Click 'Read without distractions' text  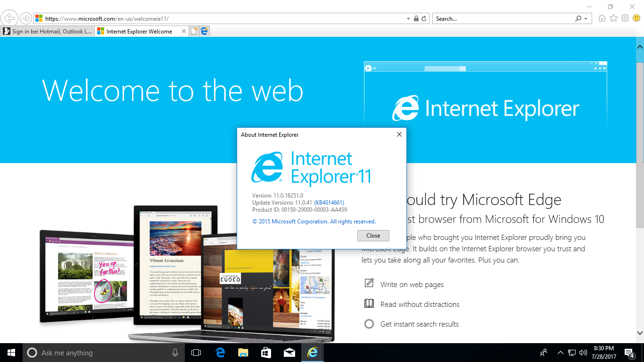pyautogui.click(x=420, y=304)
